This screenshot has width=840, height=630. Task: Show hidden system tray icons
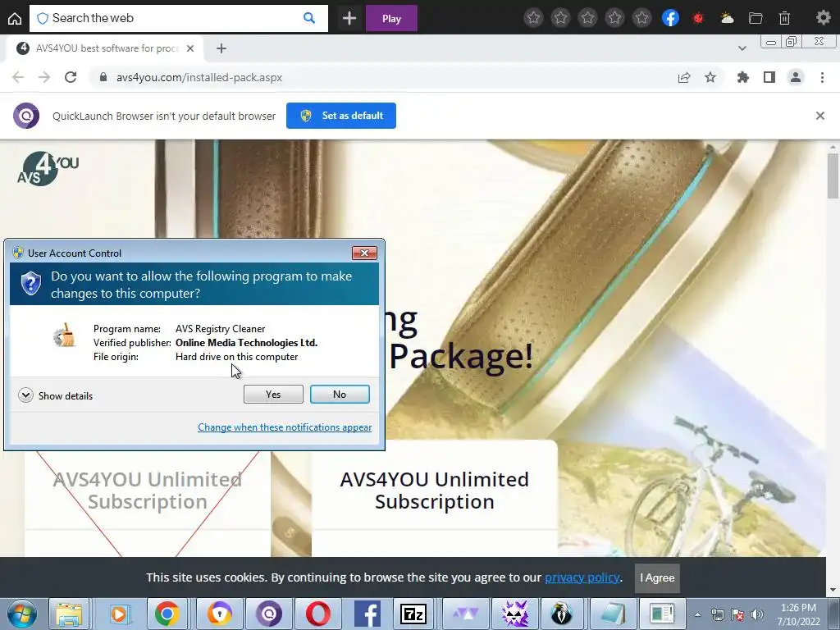697,614
